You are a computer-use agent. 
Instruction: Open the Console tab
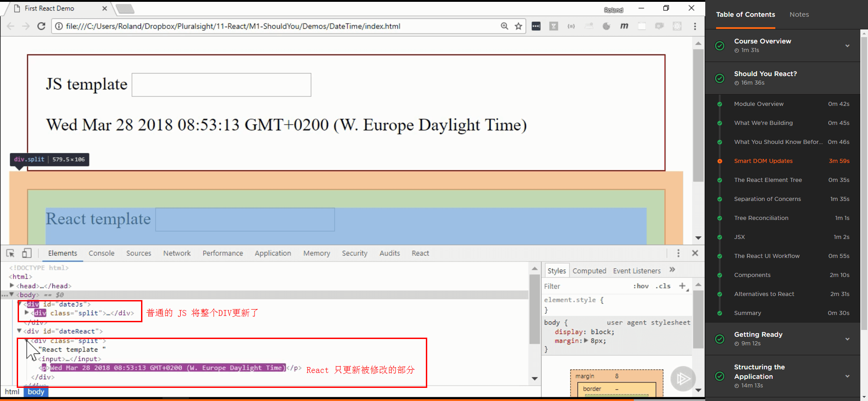tap(101, 253)
